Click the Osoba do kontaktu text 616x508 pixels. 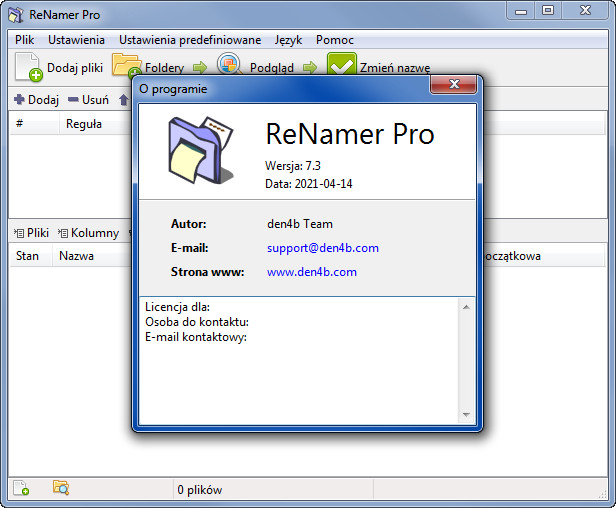click(197, 322)
